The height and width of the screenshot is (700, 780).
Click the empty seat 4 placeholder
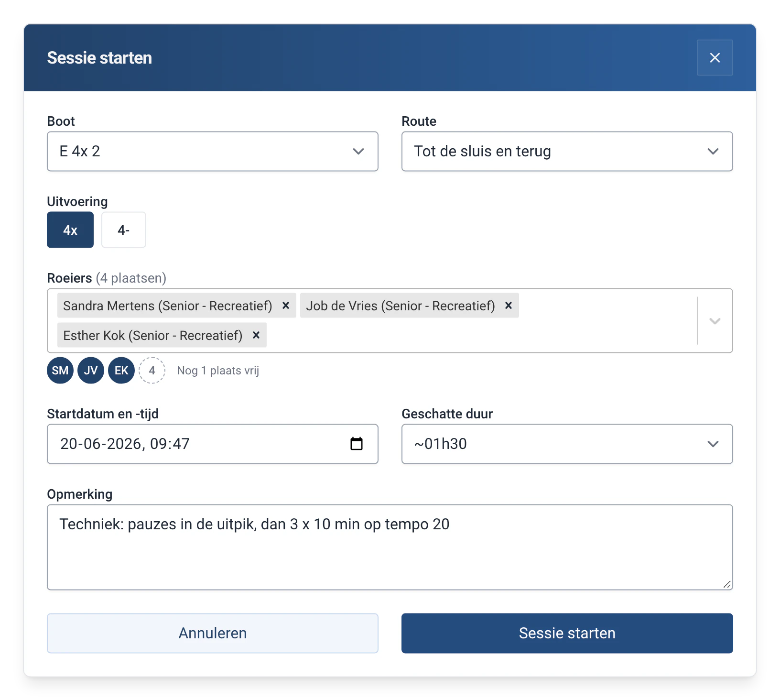[x=152, y=371]
